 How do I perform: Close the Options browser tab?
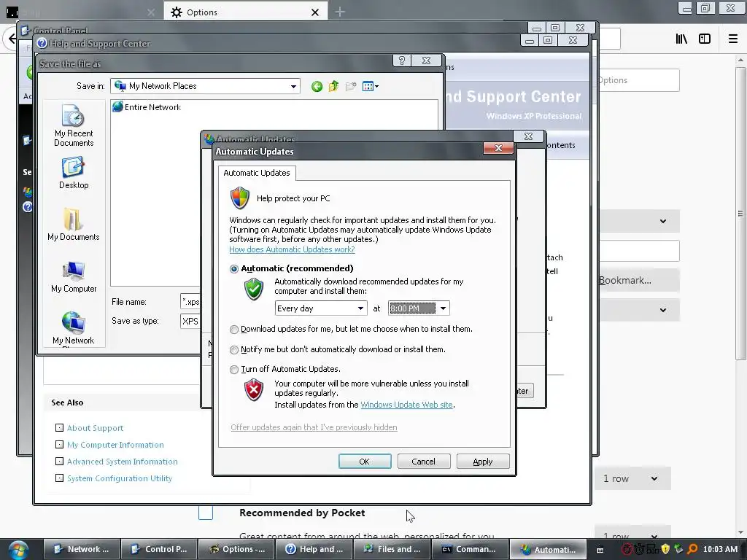315,12
